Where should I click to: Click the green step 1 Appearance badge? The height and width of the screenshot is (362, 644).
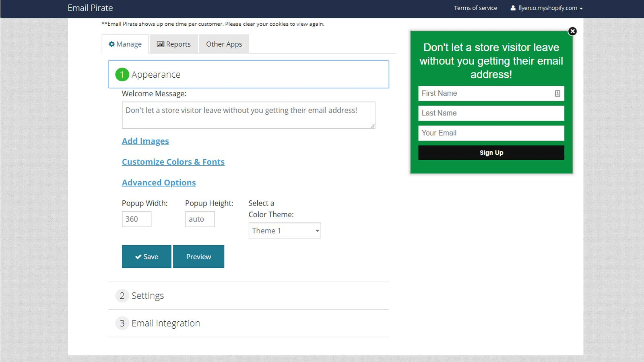[122, 74]
